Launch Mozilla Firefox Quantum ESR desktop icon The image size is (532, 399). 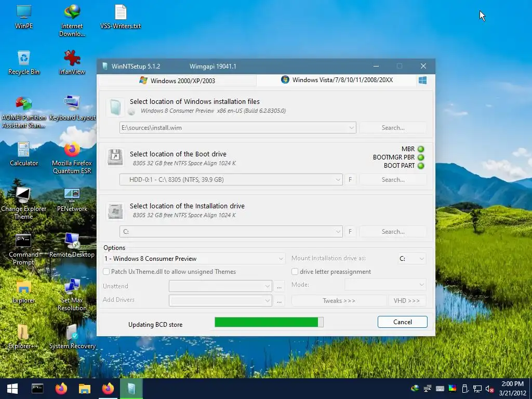(x=72, y=158)
